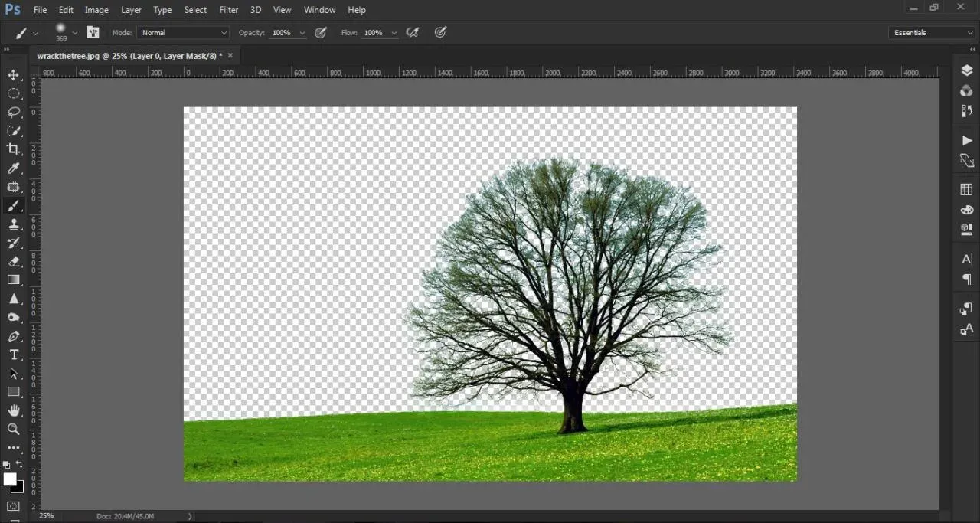Open the Opacity slider dropdown arrow

point(302,33)
